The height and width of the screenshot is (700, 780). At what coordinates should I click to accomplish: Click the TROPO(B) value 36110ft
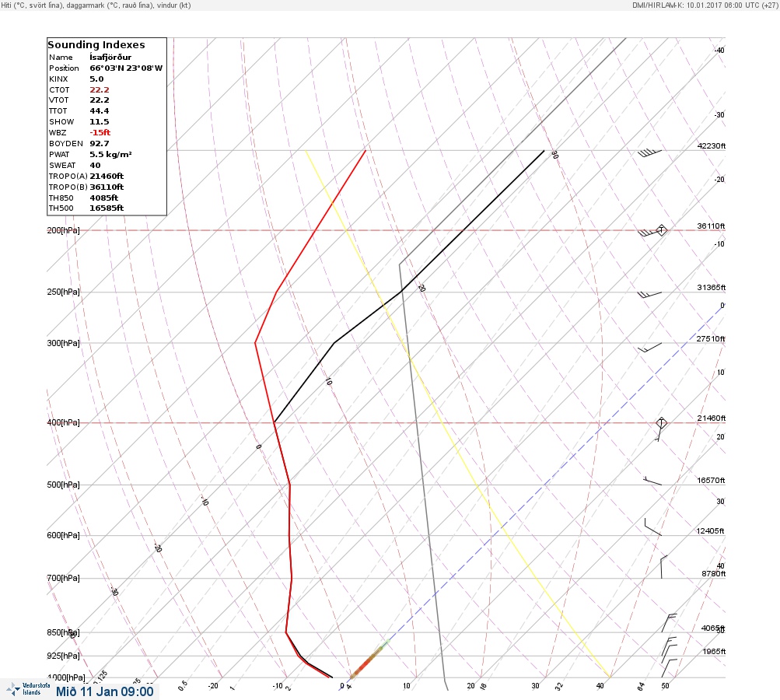tap(107, 187)
